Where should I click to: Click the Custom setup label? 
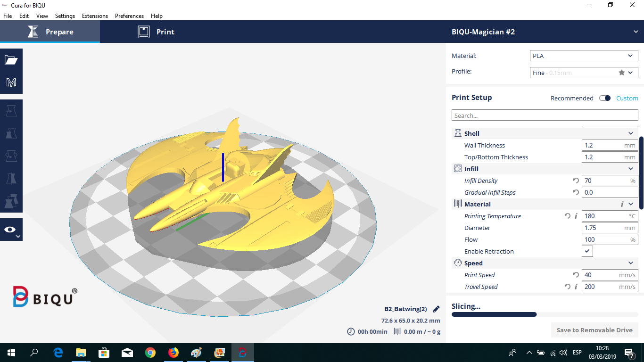pos(627,98)
